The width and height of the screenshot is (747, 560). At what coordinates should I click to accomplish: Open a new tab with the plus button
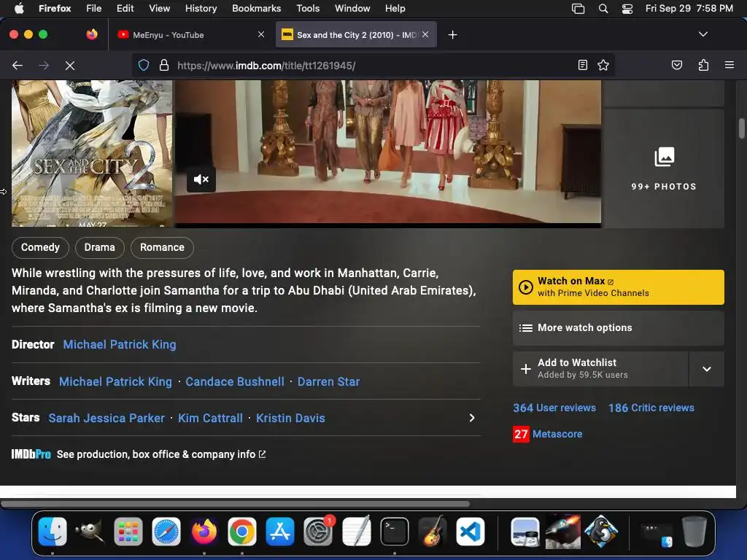(452, 35)
